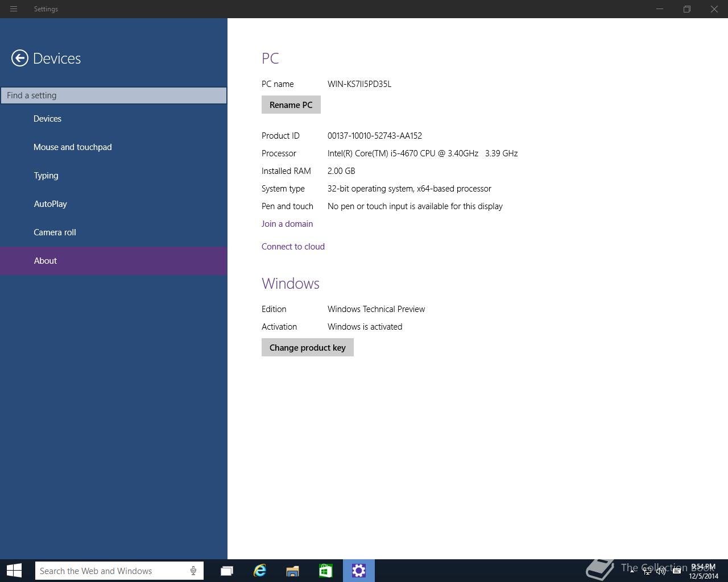Open the hamburger menu in title bar
Image resolution: width=728 pixels, height=582 pixels.
(14, 9)
